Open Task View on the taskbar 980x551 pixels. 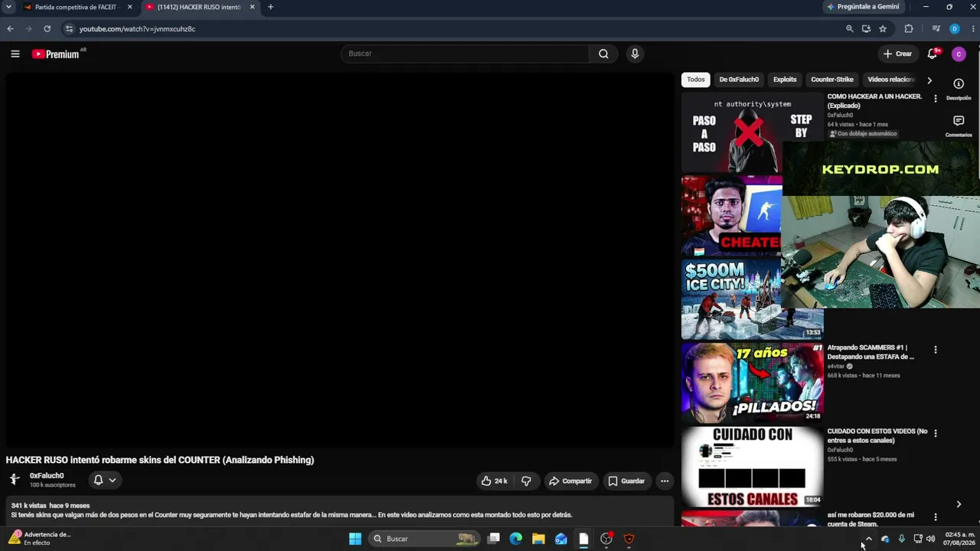494,539
